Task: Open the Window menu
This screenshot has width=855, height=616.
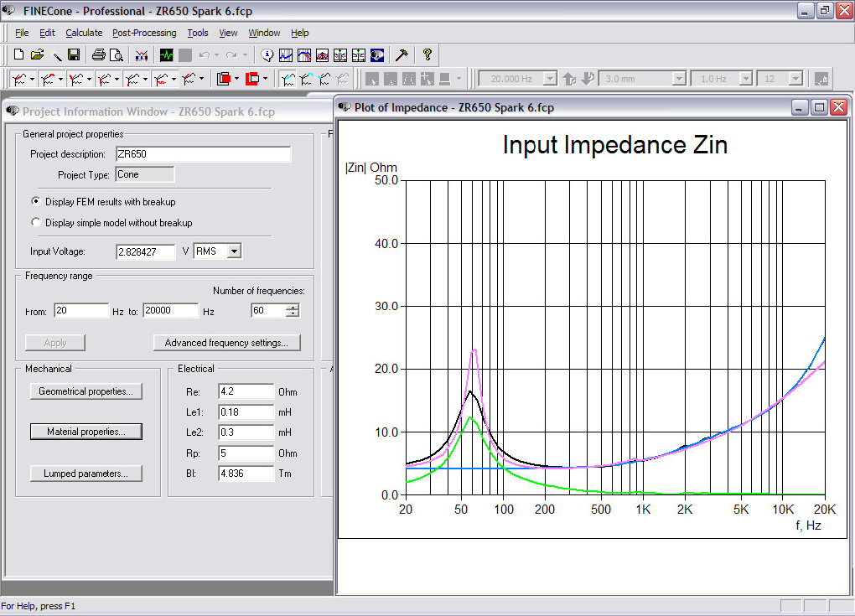Action: point(264,33)
